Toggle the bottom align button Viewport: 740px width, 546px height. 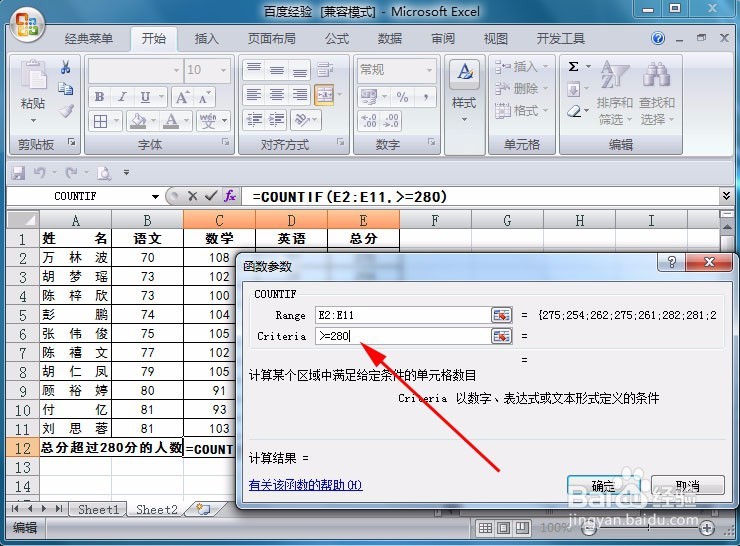pyautogui.click(x=300, y=70)
